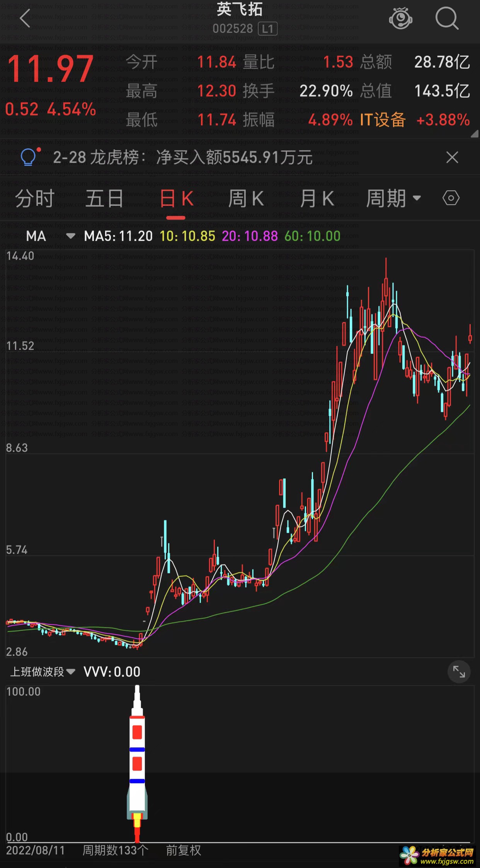The height and width of the screenshot is (868, 480).
Task: Tap the current price 11.97
Action: pos(50,69)
